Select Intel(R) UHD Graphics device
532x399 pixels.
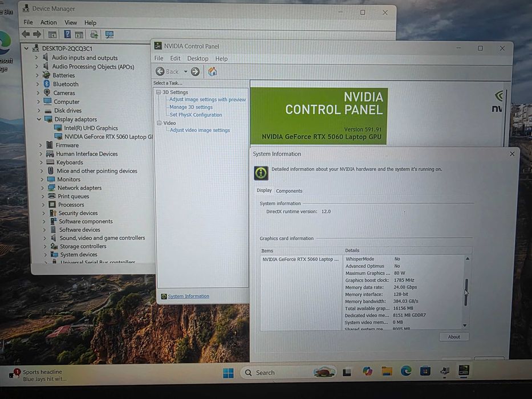[x=91, y=128]
